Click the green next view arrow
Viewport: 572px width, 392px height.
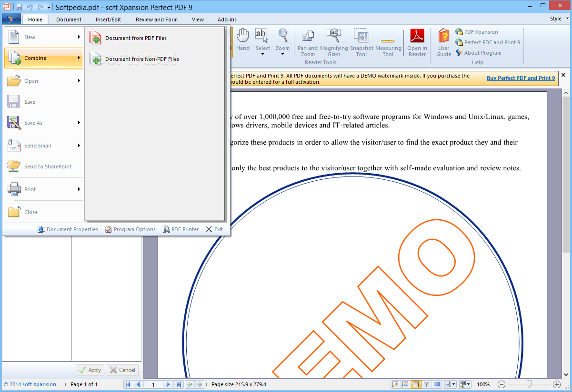[x=200, y=384]
